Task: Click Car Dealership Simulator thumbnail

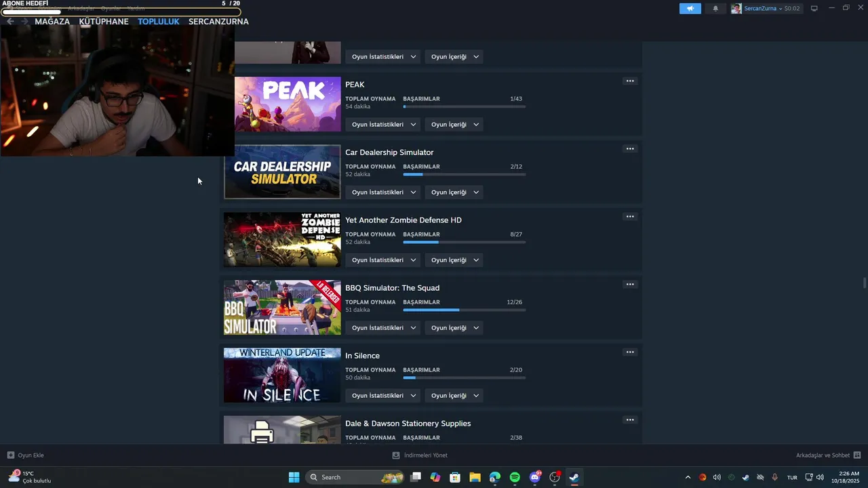Action: coord(282,171)
